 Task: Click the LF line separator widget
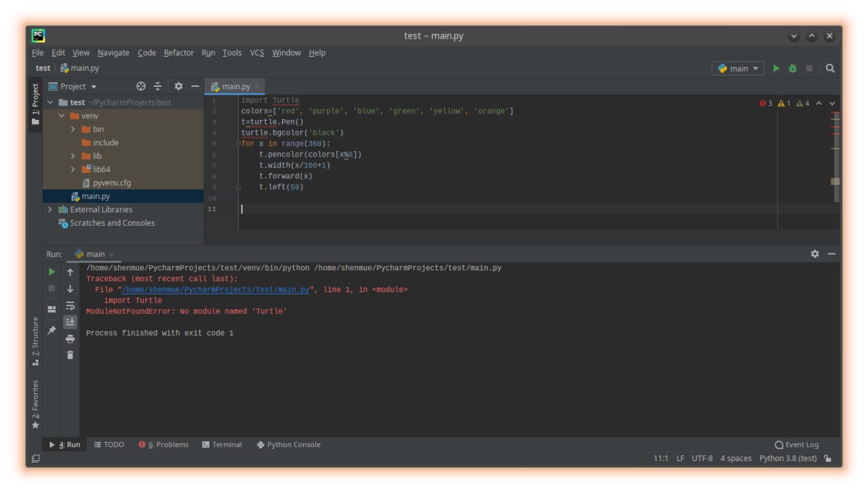pos(680,458)
